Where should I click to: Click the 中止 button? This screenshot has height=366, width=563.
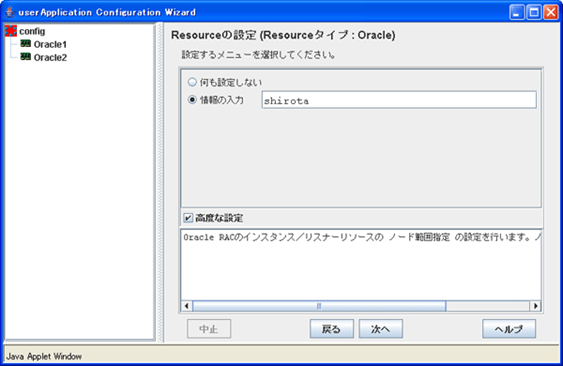click(209, 329)
